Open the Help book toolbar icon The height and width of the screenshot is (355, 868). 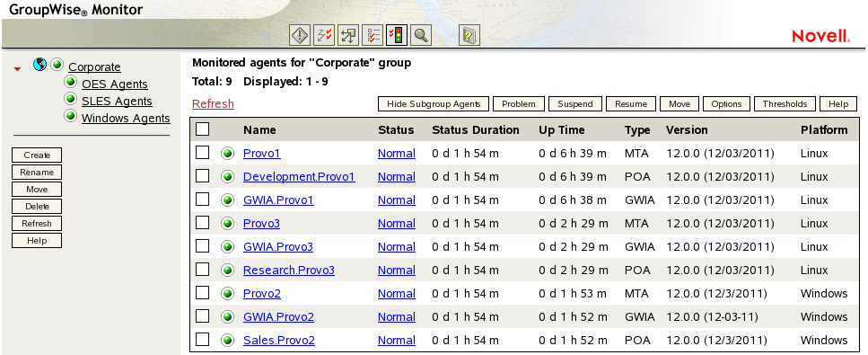(469, 36)
